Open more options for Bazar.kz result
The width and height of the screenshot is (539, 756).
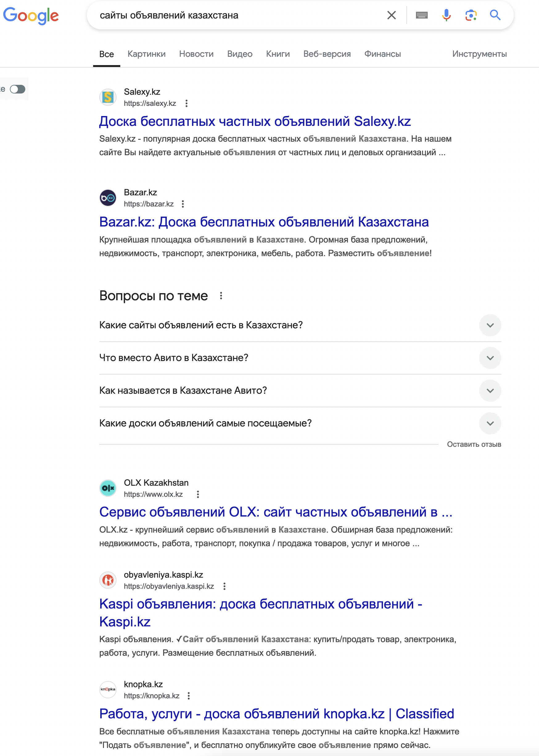tap(183, 204)
